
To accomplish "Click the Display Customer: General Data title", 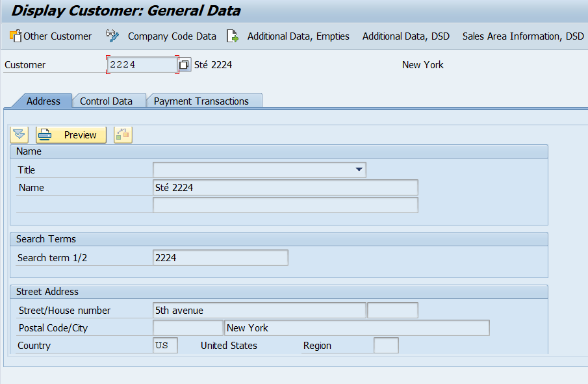I will [126, 10].
